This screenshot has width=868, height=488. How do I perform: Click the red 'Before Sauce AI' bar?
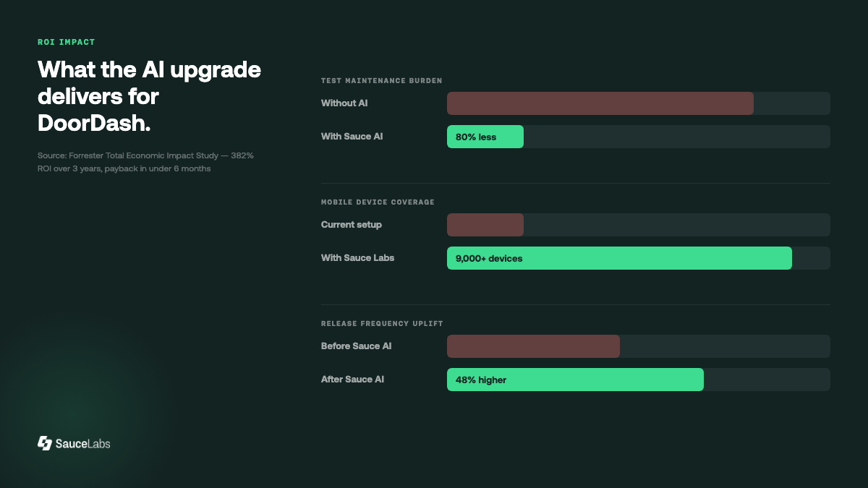[x=533, y=346]
